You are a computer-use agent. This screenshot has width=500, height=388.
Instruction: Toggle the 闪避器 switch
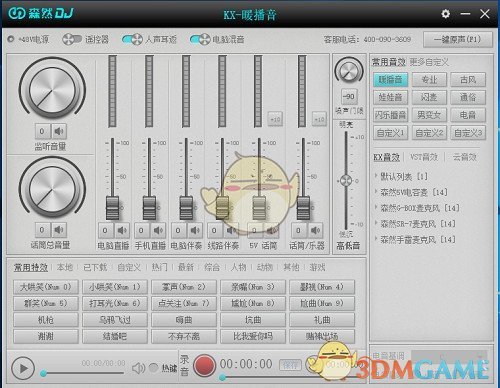tap(72, 39)
